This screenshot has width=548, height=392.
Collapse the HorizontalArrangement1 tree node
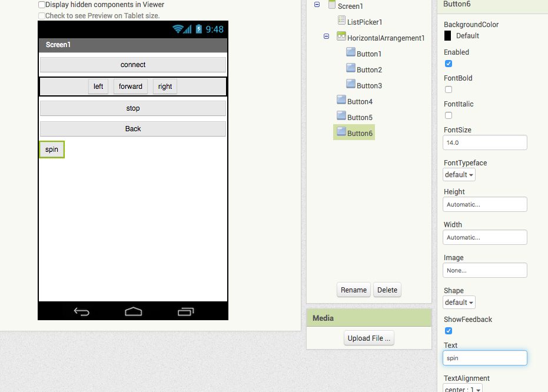coord(327,36)
